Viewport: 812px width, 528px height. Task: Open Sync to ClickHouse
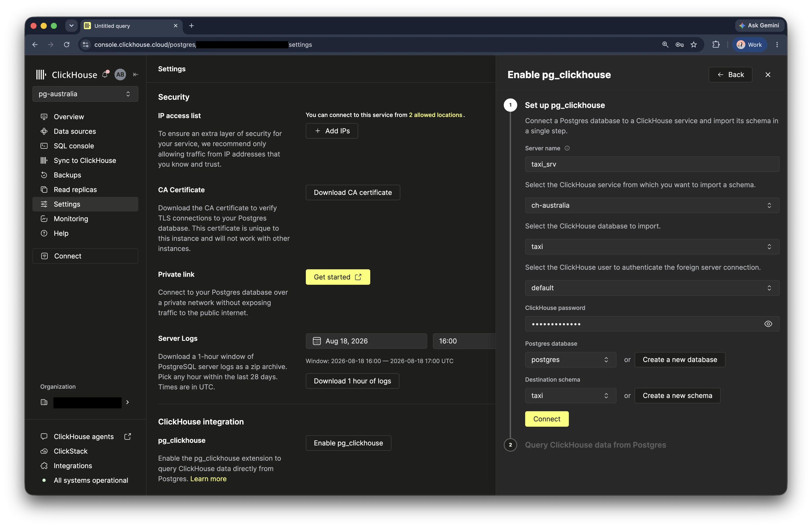(85, 160)
